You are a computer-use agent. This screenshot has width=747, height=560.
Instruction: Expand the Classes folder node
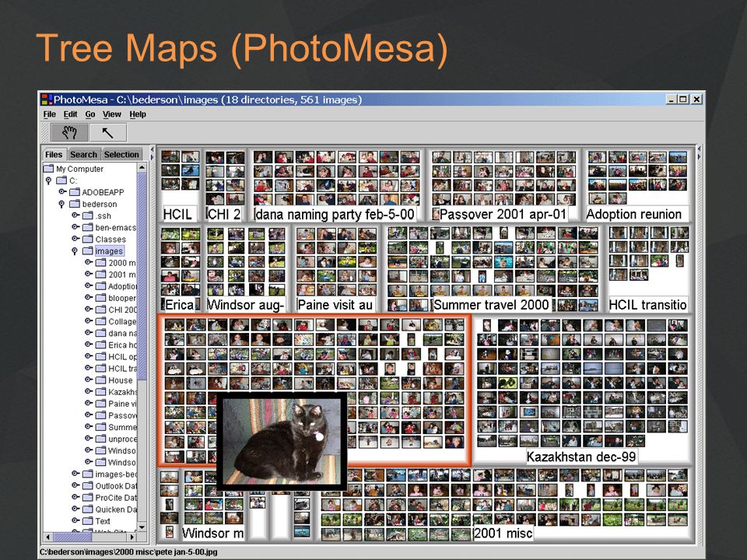point(75,239)
